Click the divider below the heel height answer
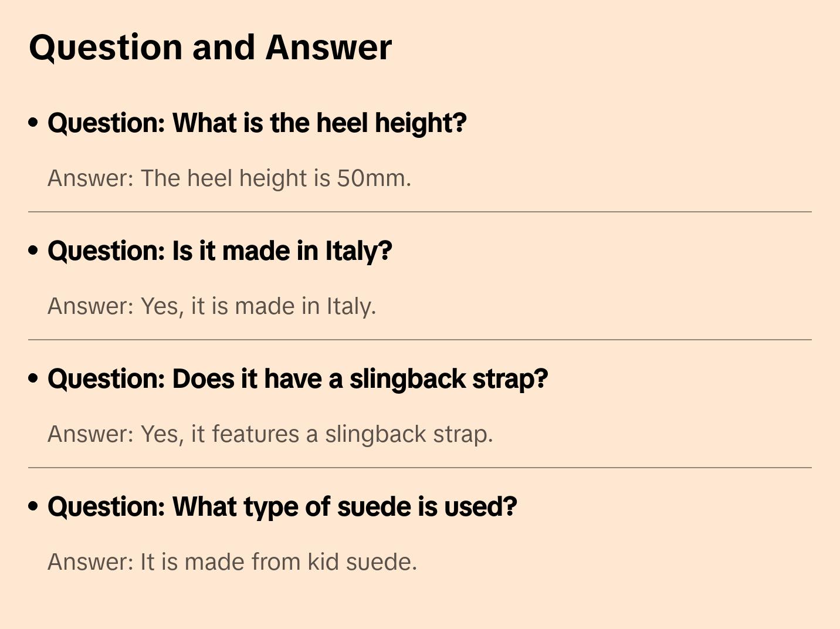840x629 pixels. [420, 212]
